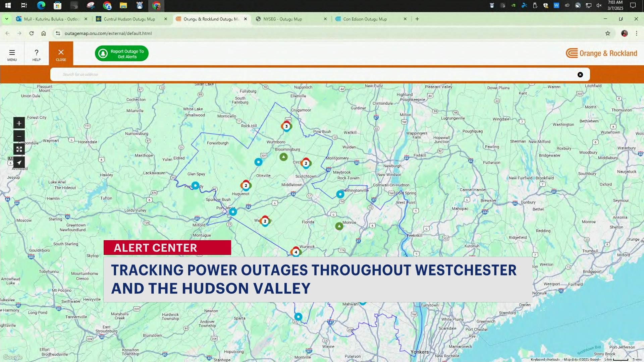Viewport: 644px width, 362px height.
Task: Clear the search box with X icon
Action: (x=580, y=75)
